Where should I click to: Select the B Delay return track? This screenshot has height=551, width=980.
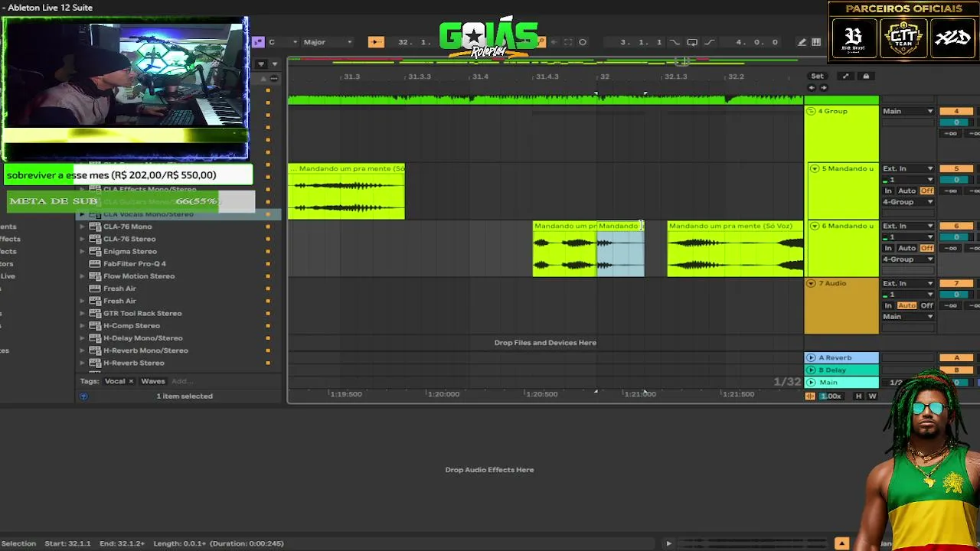click(x=841, y=370)
